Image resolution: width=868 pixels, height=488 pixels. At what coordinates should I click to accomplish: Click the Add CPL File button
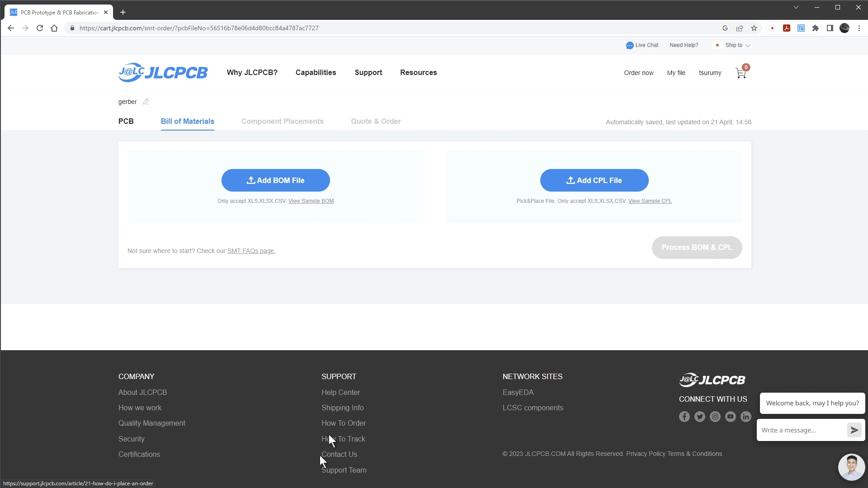(594, 180)
